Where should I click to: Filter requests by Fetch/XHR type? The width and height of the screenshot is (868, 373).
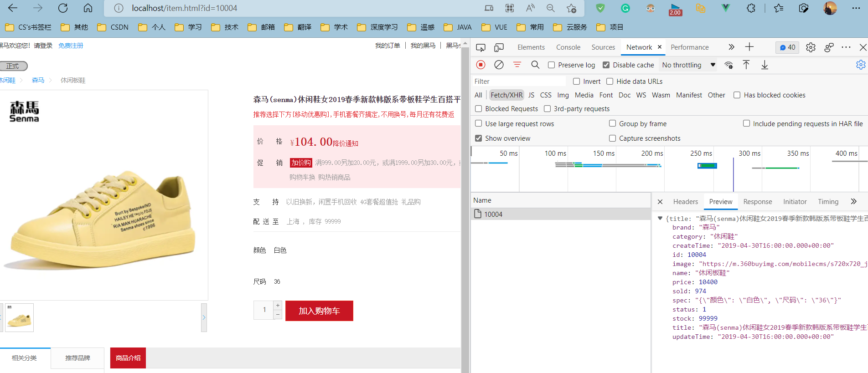[506, 95]
